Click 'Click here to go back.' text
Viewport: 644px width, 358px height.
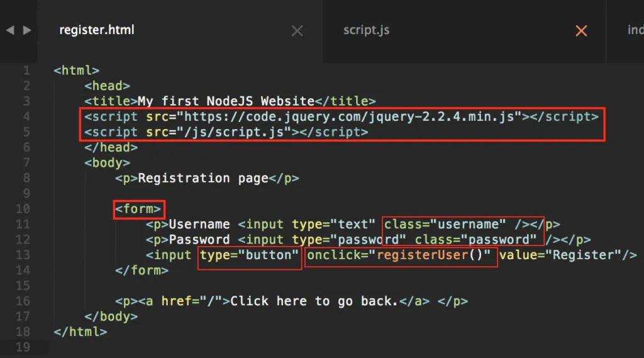point(314,301)
